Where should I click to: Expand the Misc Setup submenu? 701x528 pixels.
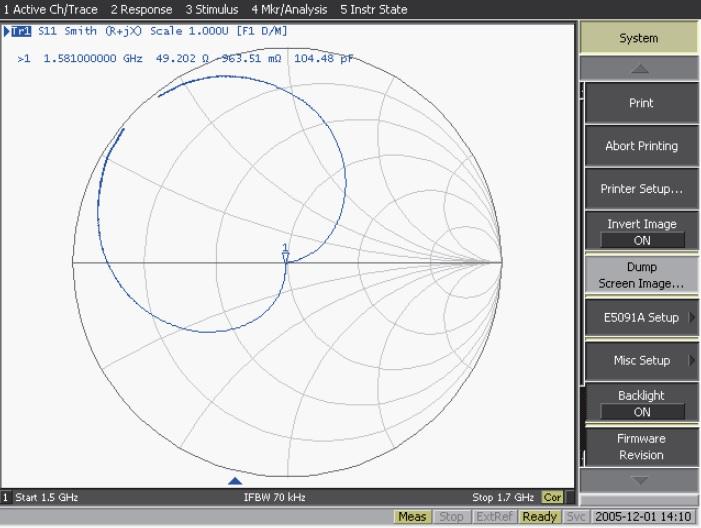click(641, 360)
